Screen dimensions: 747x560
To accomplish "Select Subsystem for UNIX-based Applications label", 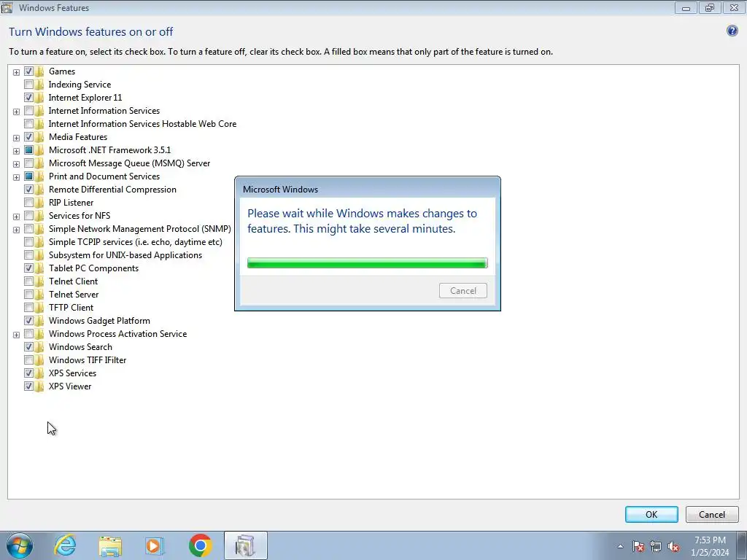I will [x=125, y=255].
